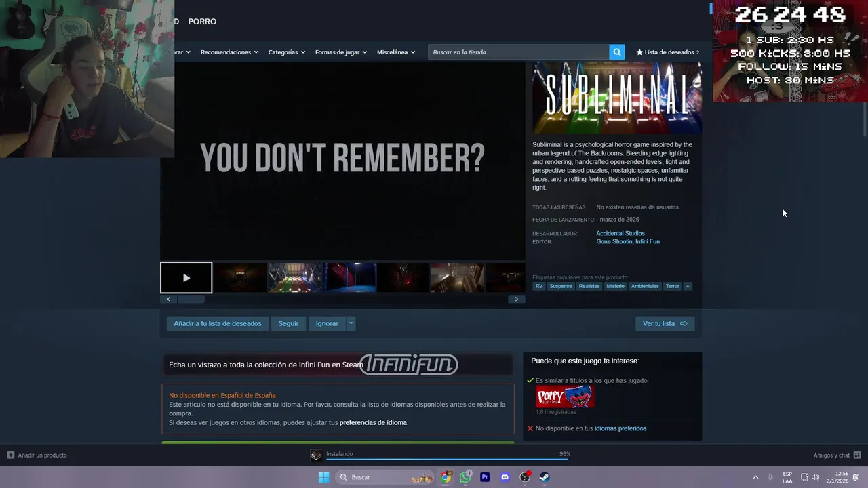Screen dimensions: 868x488
Task: Open OBS Studio from the taskbar
Action: tap(525, 477)
